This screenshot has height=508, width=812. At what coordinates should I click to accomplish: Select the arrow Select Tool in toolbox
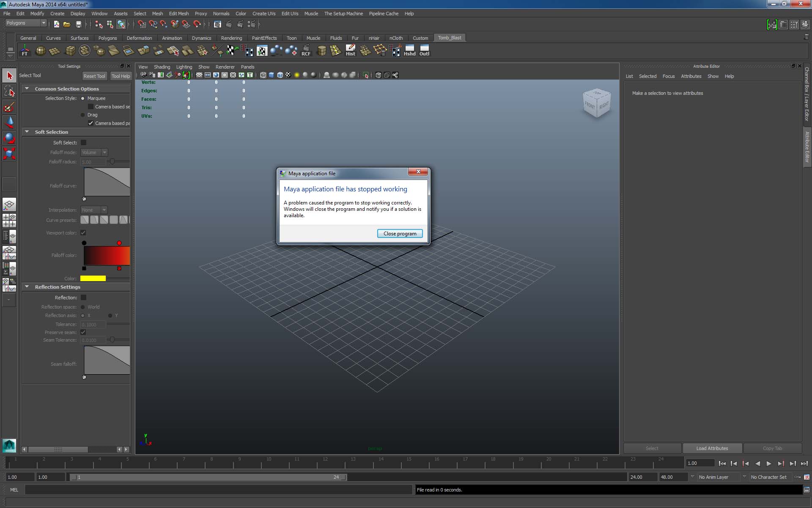pyautogui.click(x=9, y=76)
